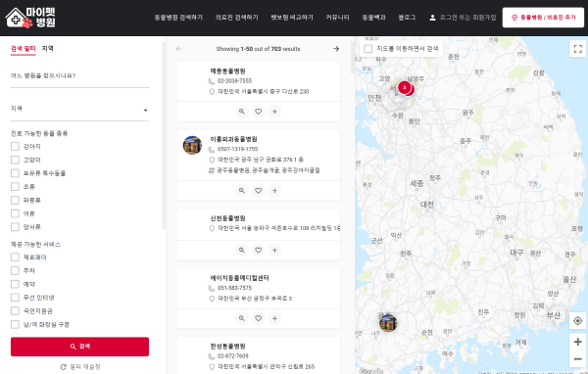Click 로그인 또는 회원가입 link

click(x=467, y=18)
